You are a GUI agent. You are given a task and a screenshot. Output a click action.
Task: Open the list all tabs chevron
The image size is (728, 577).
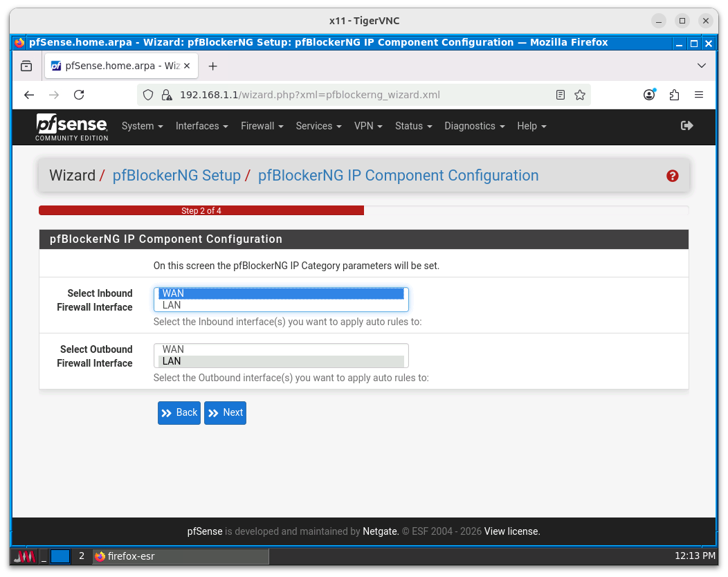[702, 66]
